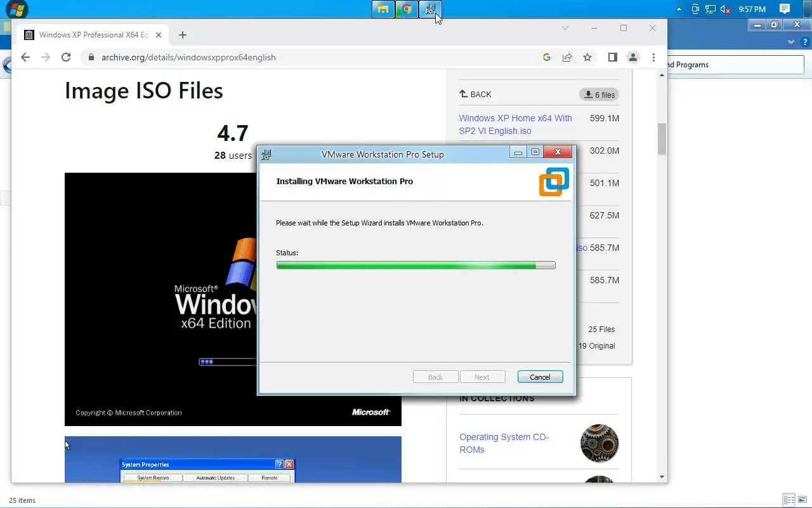
Task: Click the 9:57 PM clock
Action: point(752,9)
